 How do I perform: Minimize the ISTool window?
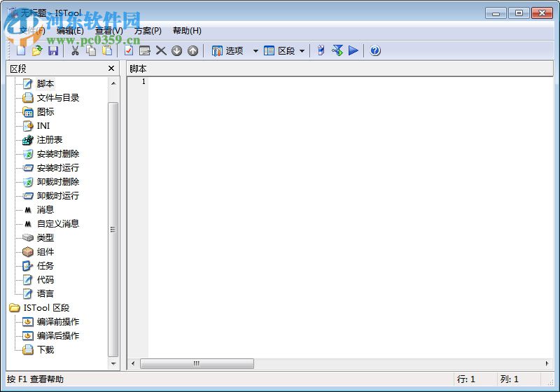496,13
